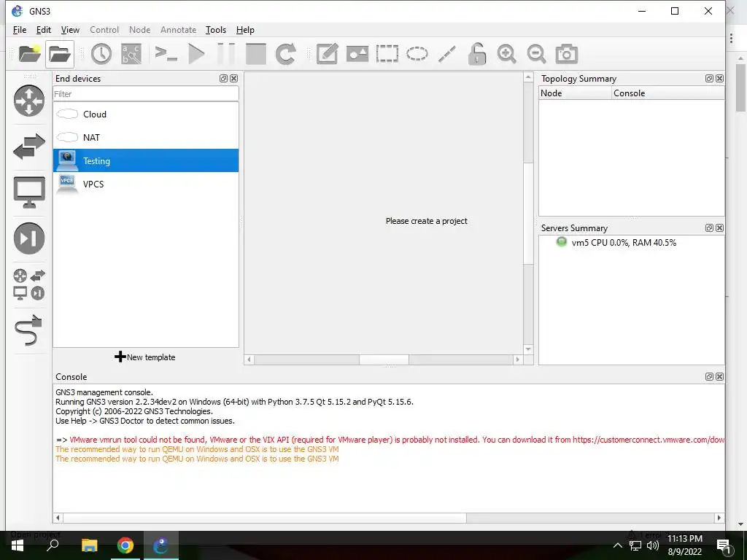Click the workspace vertical scrollbar thumb

[x=528, y=214]
